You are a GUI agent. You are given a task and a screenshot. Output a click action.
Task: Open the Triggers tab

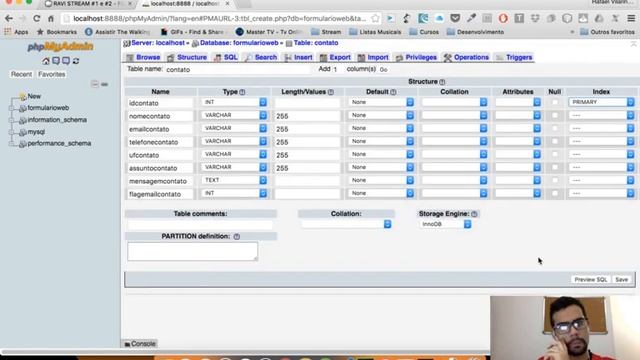click(514, 58)
